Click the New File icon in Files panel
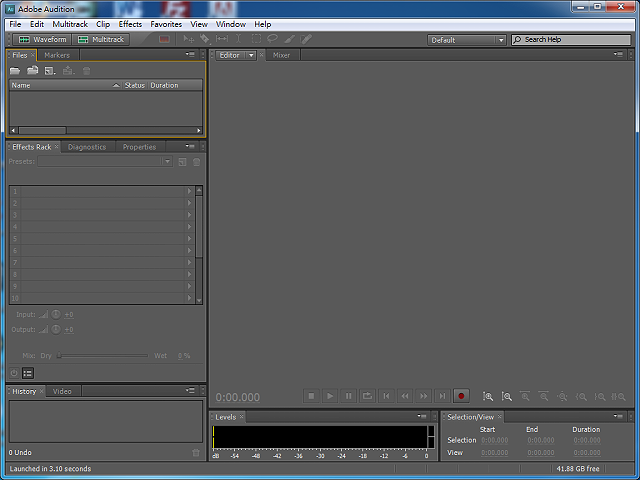 tap(50, 71)
